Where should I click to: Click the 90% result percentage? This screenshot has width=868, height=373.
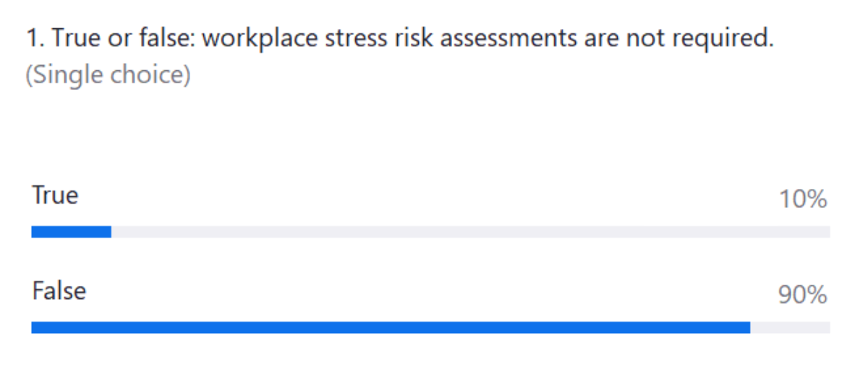(803, 295)
